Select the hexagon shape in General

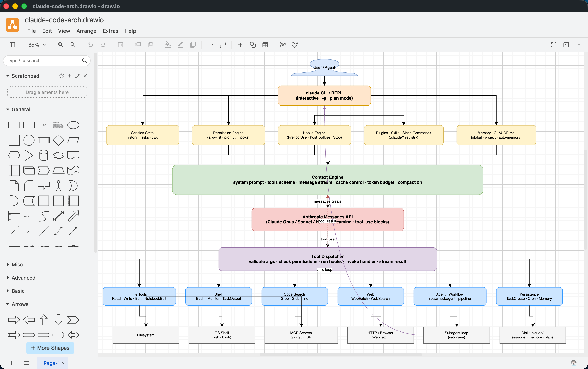pyautogui.click(x=14, y=155)
